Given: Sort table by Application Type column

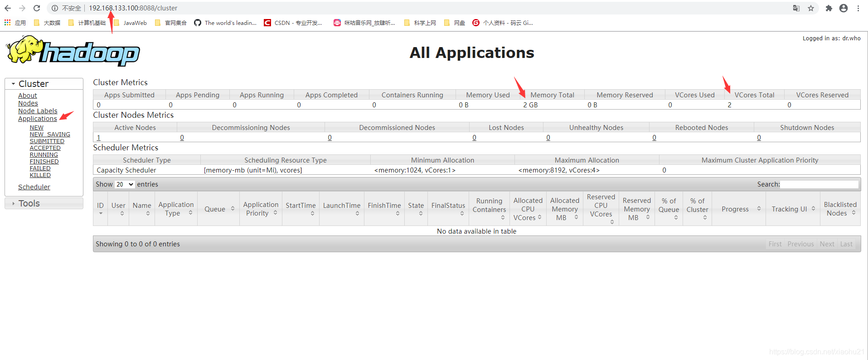Looking at the screenshot, I should tap(176, 209).
